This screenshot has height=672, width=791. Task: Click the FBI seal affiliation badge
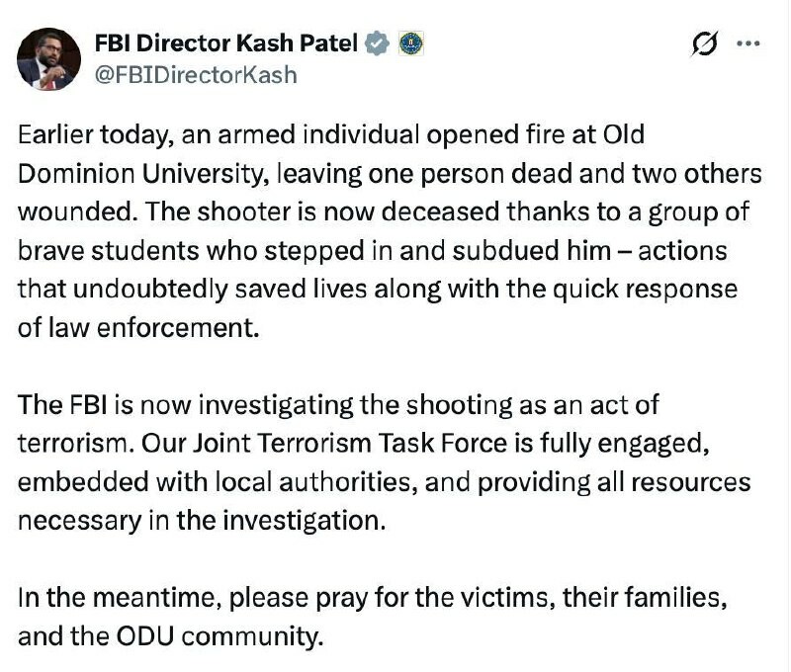coord(410,43)
